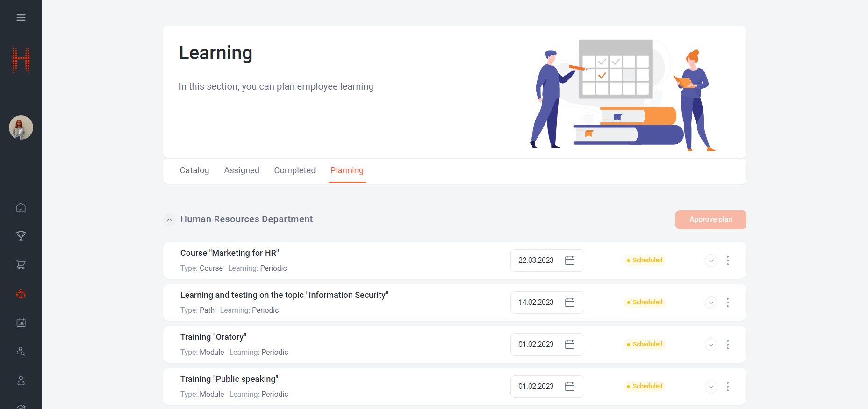Switch to the Completed tab

294,170
